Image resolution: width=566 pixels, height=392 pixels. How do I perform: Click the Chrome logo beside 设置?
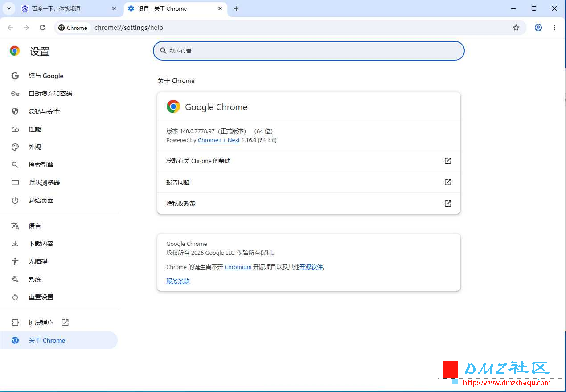pos(15,51)
